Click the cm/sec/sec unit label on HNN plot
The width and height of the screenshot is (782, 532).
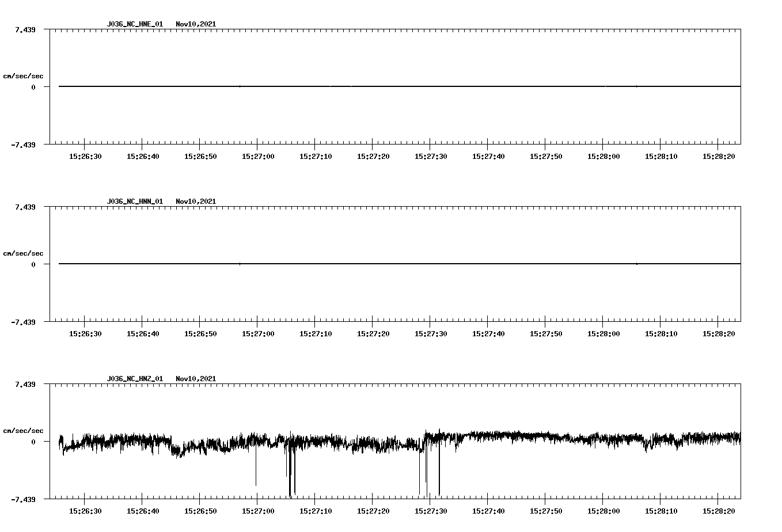[x=23, y=253]
